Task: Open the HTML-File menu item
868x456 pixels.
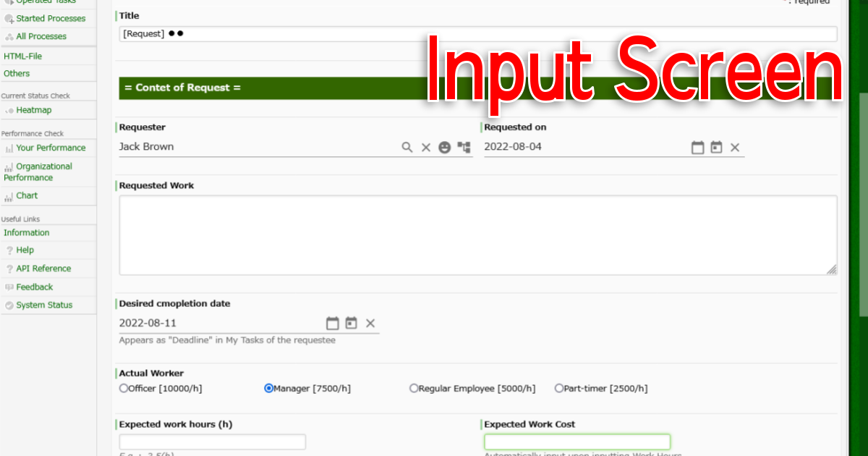Action: point(23,56)
